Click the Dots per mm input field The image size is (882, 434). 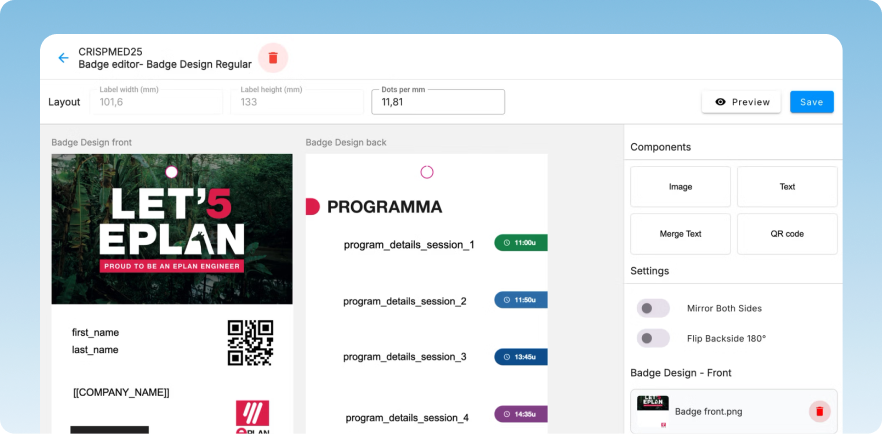click(x=438, y=102)
